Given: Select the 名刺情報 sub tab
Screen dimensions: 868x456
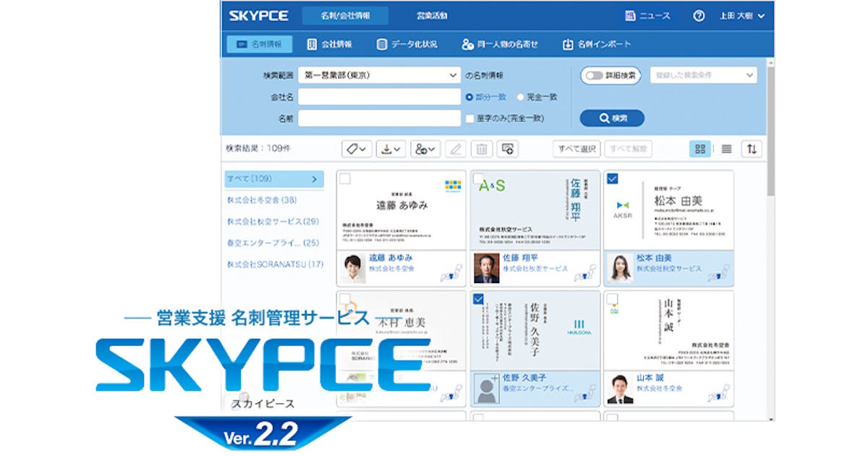Looking at the screenshot, I should (260, 44).
